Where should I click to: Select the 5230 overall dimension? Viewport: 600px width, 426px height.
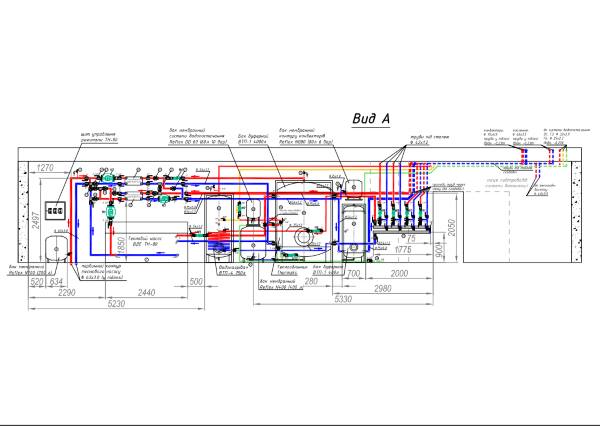(117, 304)
